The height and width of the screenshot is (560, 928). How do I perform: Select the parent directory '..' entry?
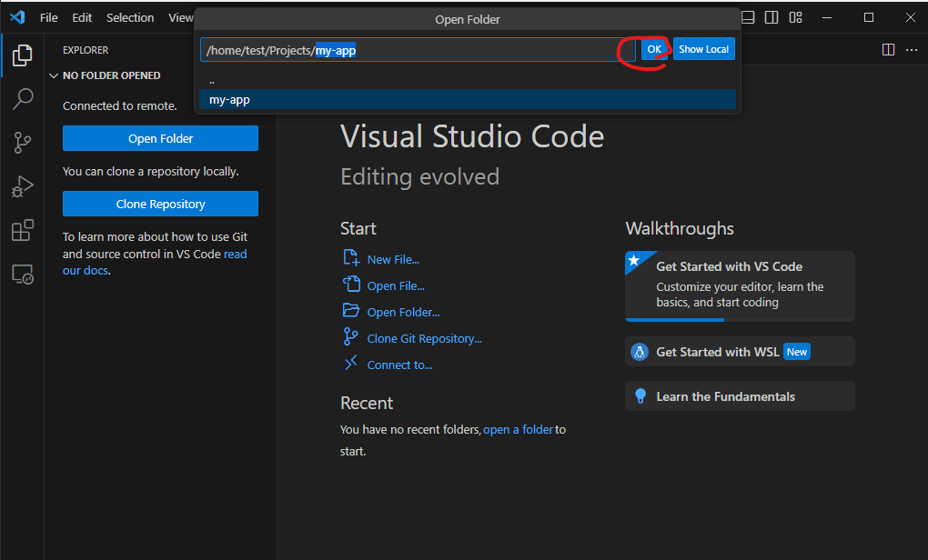[x=468, y=80]
